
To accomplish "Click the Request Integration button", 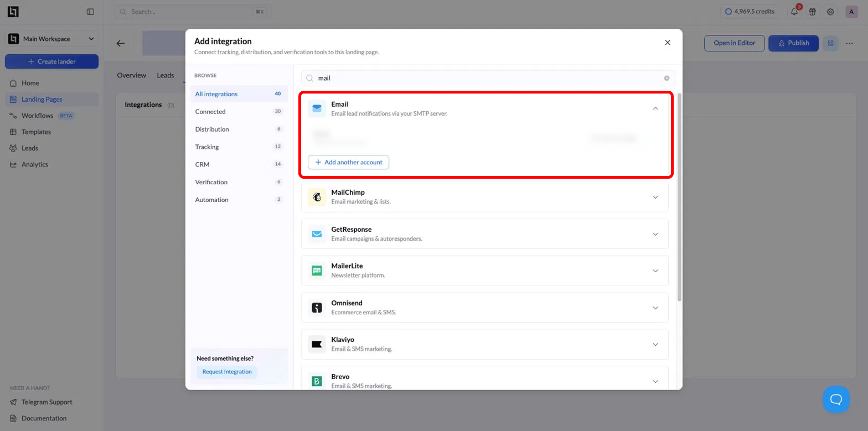I will pos(227,372).
